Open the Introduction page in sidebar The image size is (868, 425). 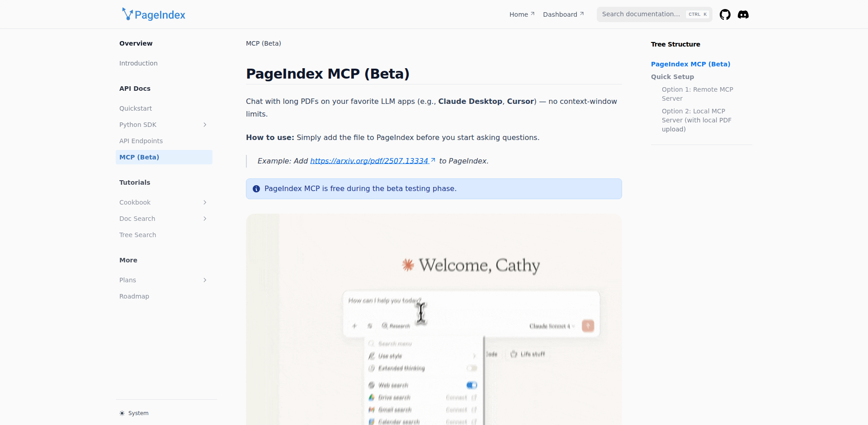tap(164, 63)
